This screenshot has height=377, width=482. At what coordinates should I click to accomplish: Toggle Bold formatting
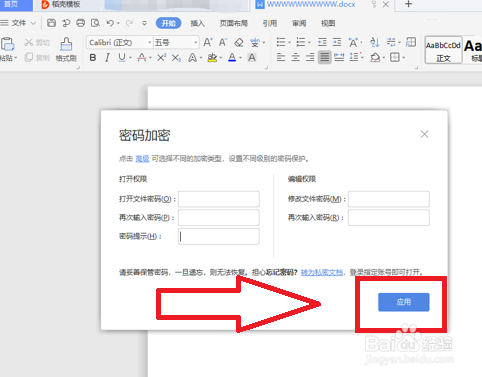point(93,58)
